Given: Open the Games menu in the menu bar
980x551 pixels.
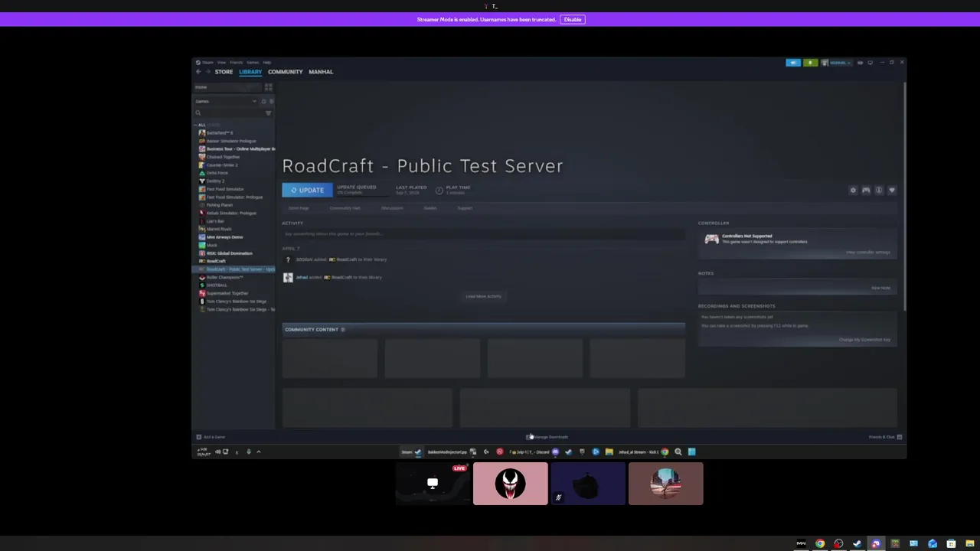Looking at the screenshot, I should [253, 63].
